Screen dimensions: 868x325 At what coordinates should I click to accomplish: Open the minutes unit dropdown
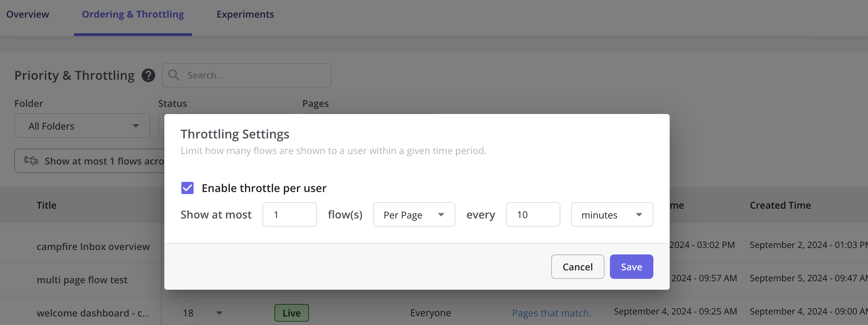tap(612, 214)
